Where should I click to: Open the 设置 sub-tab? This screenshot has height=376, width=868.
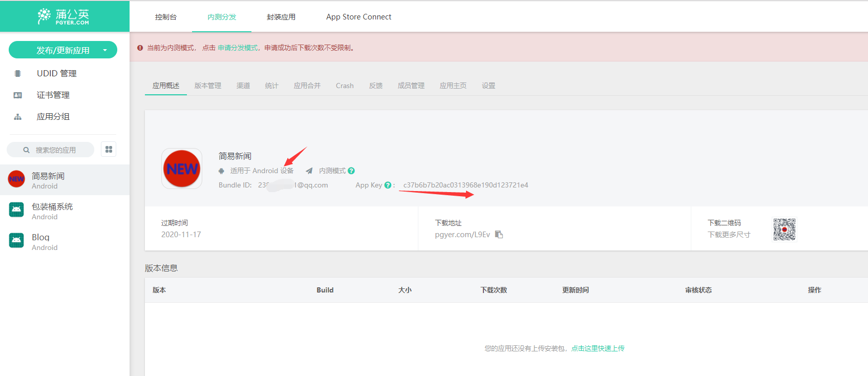489,86
